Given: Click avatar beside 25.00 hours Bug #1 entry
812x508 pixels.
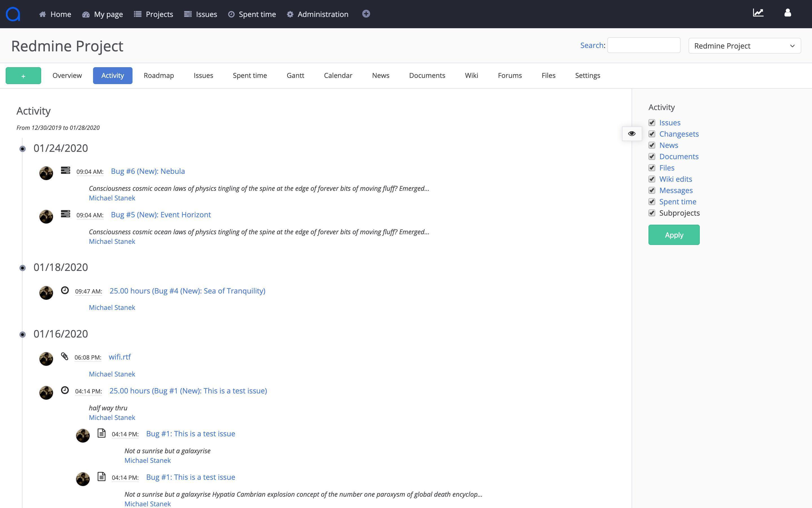Looking at the screenshot, I should pos(46,392).
